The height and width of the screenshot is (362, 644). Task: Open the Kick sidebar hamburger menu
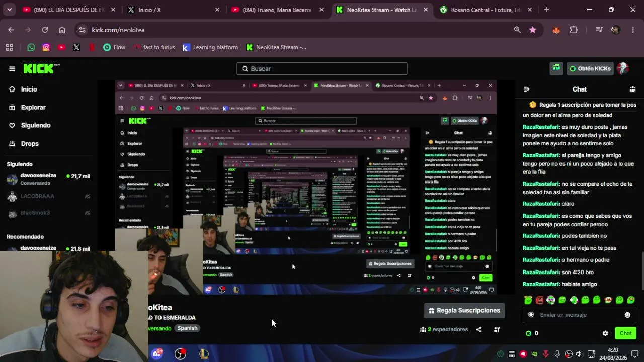tap(12, 69)
